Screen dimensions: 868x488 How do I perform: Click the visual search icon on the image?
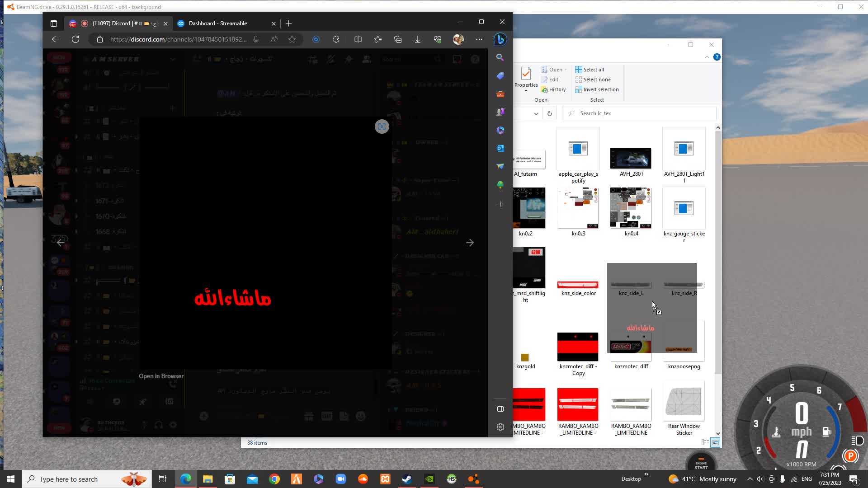(x=382, y=127)
